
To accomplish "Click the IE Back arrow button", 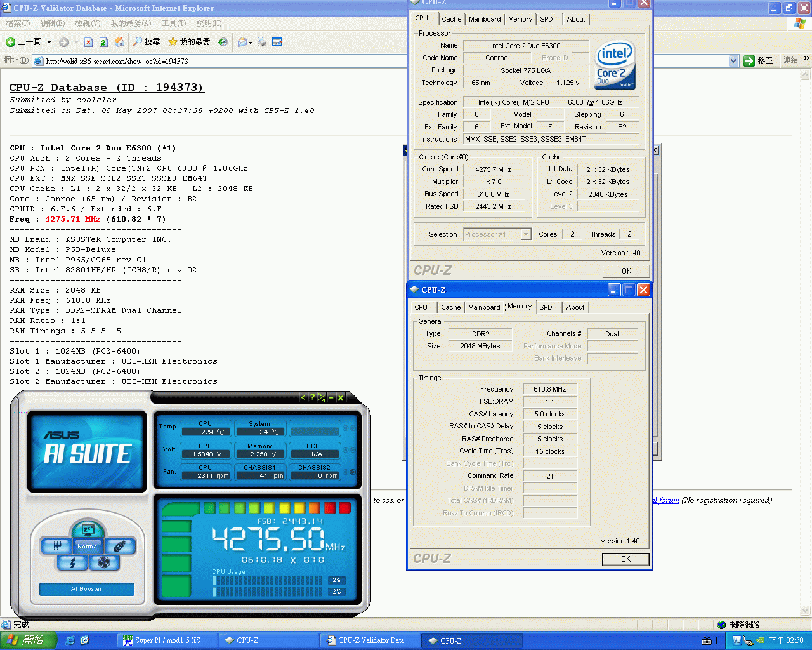I will click(x=11, y=42).
